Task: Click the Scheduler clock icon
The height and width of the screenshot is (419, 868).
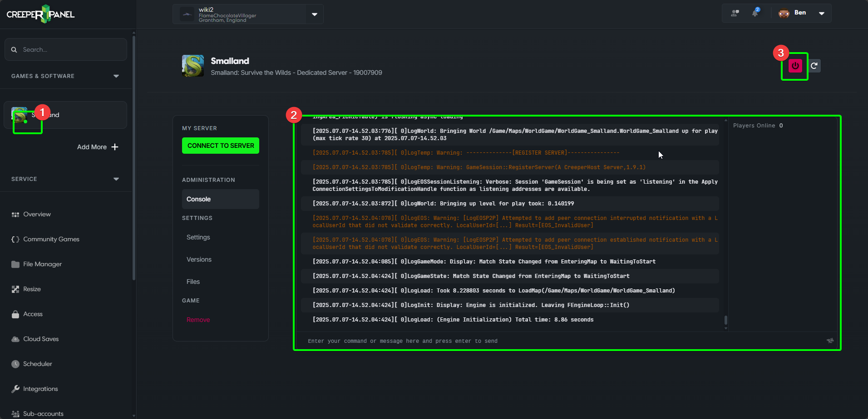Action: 15,364
